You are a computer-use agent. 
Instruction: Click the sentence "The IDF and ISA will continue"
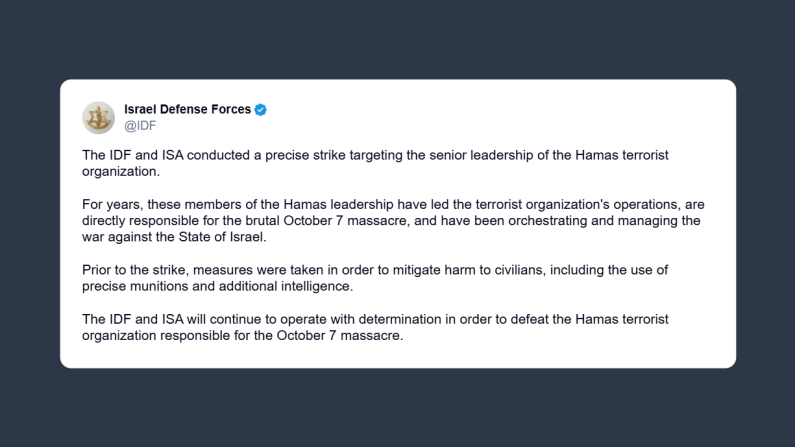375,327
